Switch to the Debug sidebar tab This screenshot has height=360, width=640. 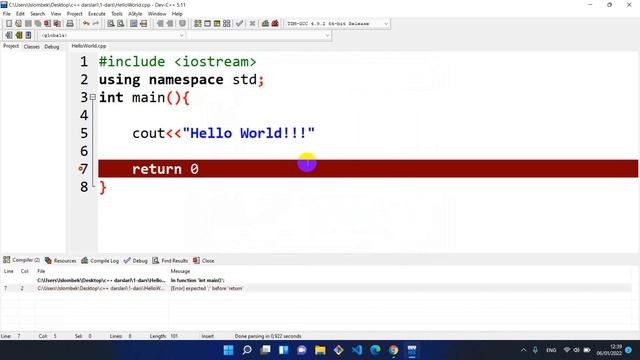52,47
